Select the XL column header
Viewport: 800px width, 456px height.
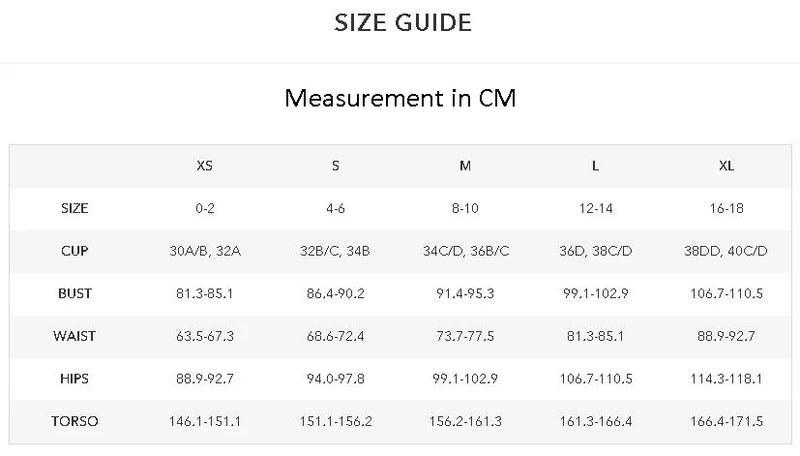pyautogui.click(x=727, y=166)
